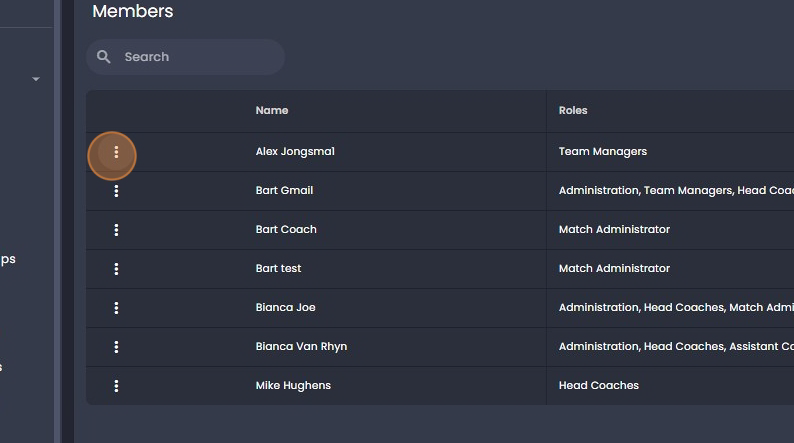Open three-dot menu for Bianca Van Rhyn

click(x=116, y=347)
